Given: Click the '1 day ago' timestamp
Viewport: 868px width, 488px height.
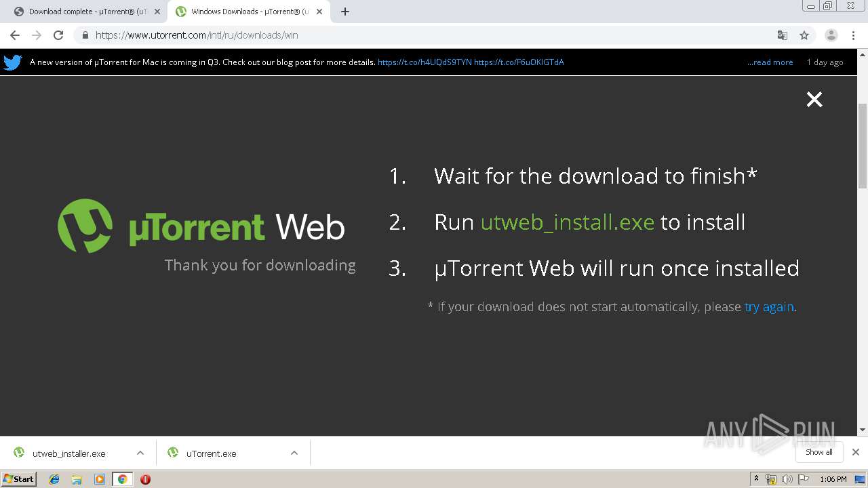Looking at the screenshot, I should pyautogui.click(x=825, y=62).
